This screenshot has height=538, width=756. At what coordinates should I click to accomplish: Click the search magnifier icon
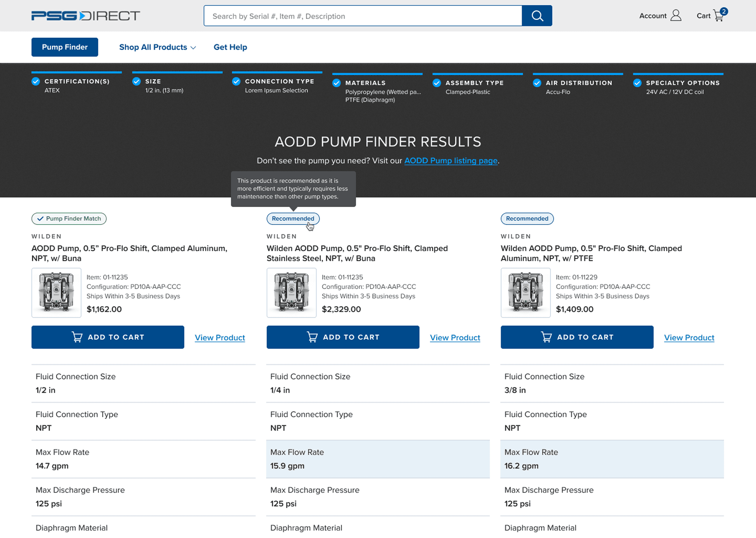[537, 16]
